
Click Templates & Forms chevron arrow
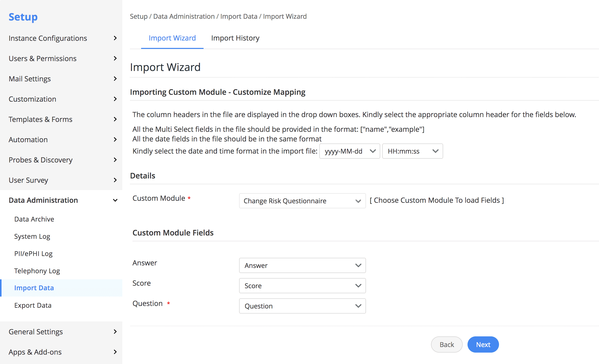tap(115, 119)
